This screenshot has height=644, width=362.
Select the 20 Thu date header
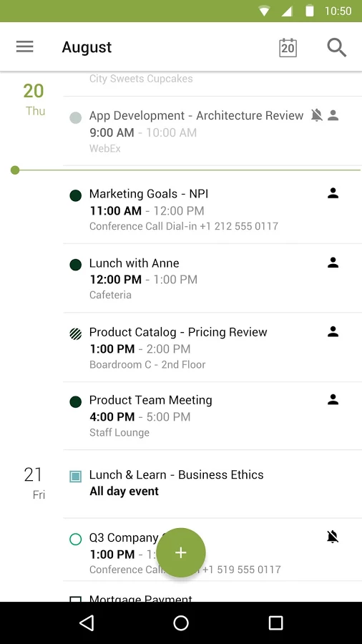tap(34, 99)
